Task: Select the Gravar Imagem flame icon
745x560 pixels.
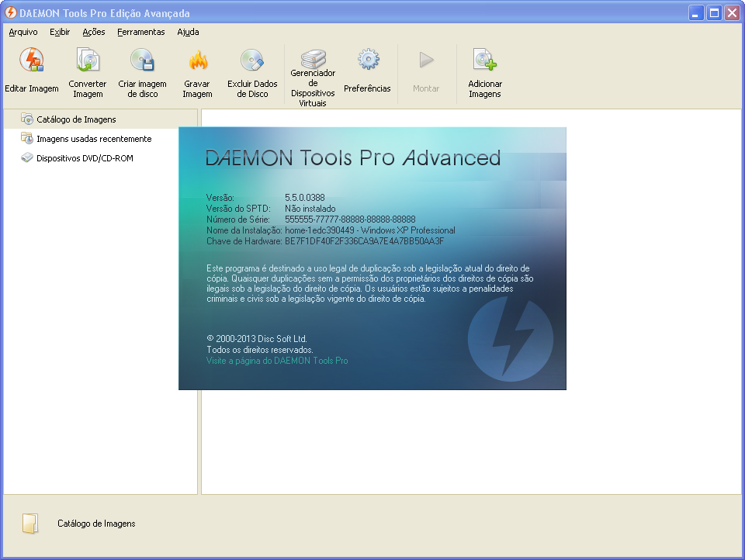Action: (x=198, y=60)
